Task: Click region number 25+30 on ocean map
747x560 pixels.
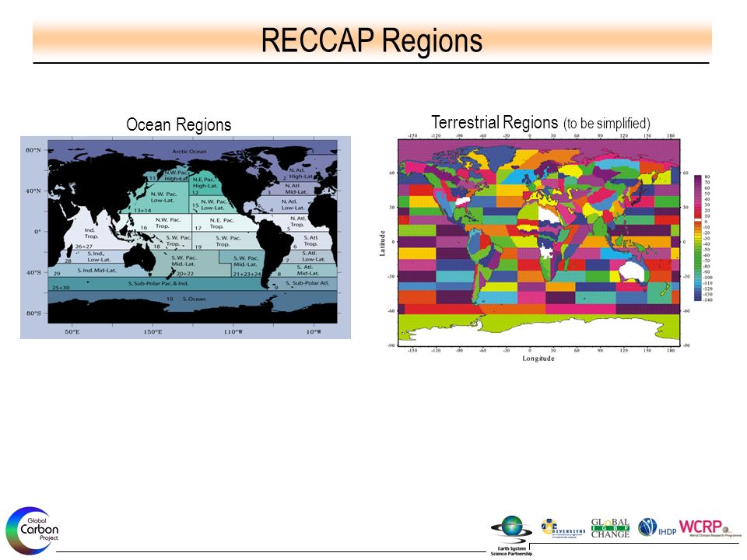Action: 61,288
